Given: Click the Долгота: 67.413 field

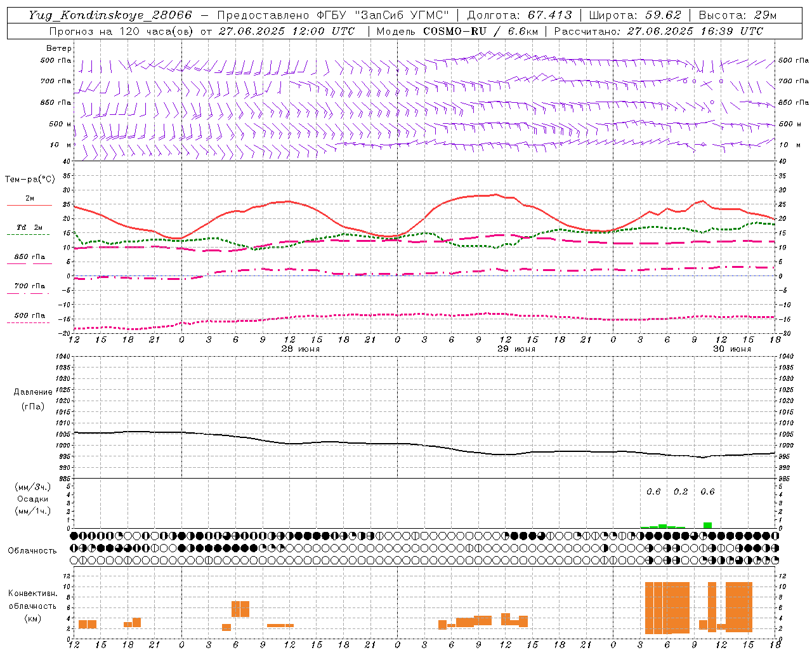Looking at the screenshot, I should [520, 15].
